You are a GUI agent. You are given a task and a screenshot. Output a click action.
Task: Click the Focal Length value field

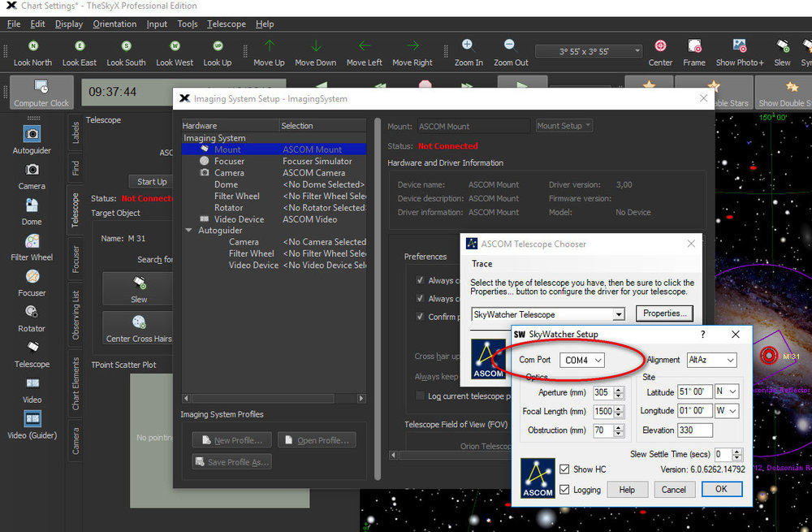(x=603, y=411)
